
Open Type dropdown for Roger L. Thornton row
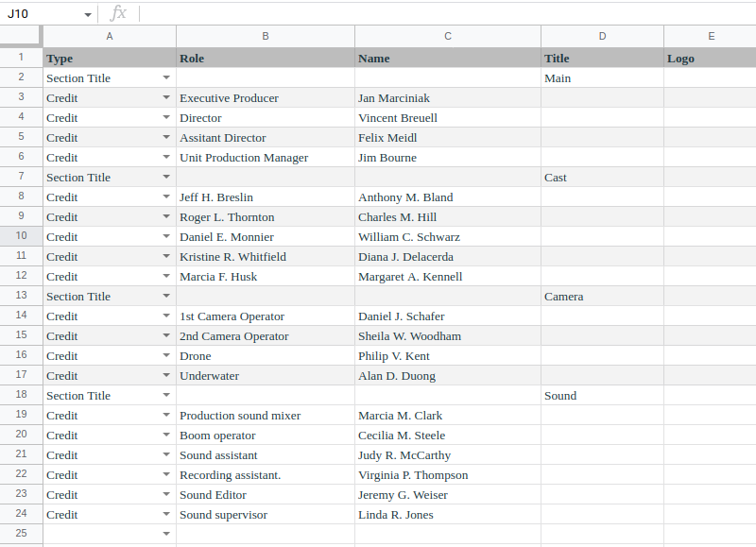point(166,216)
